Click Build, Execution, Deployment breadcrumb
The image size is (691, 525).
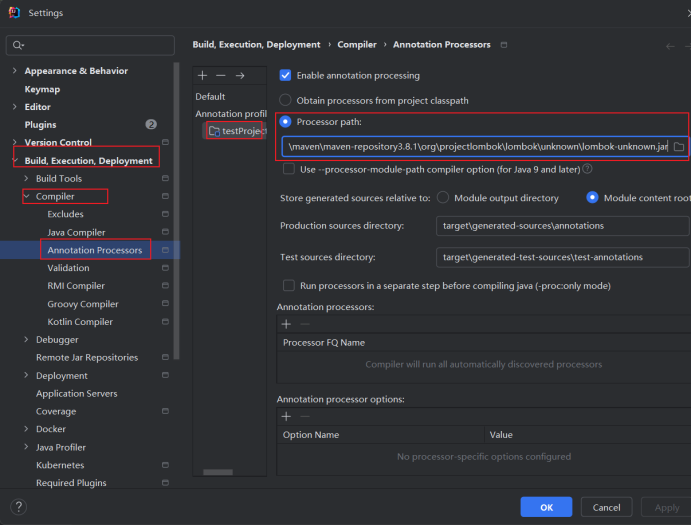pos(256,45)
